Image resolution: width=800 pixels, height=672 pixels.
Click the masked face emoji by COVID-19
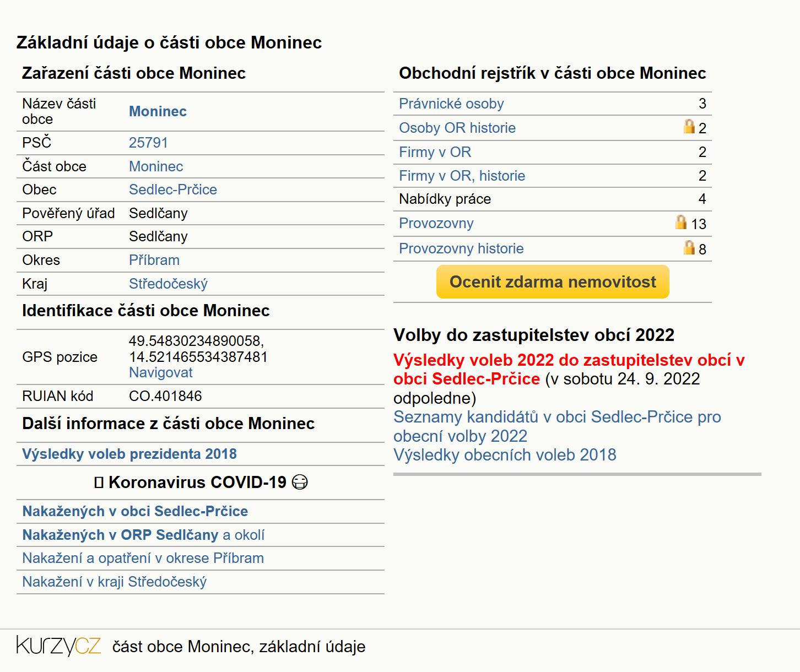tap(300, 482)
